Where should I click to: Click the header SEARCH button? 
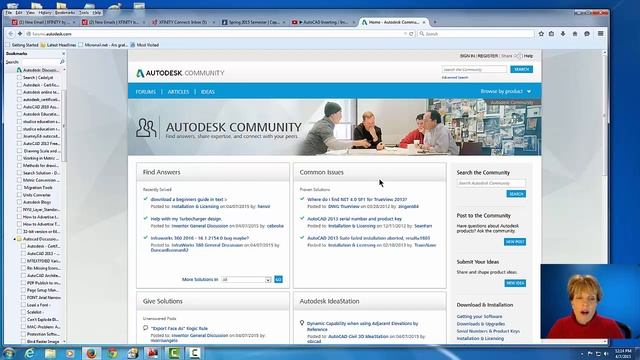pos(522,69)
